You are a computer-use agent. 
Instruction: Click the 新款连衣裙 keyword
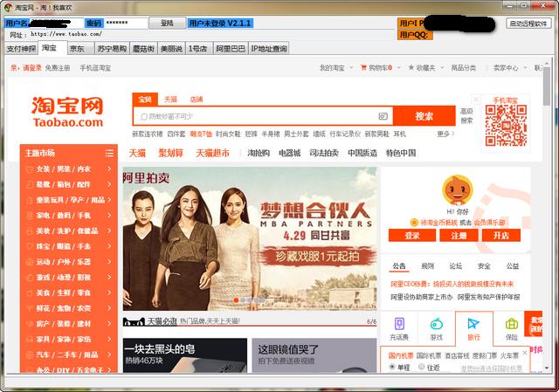(148, 134)
